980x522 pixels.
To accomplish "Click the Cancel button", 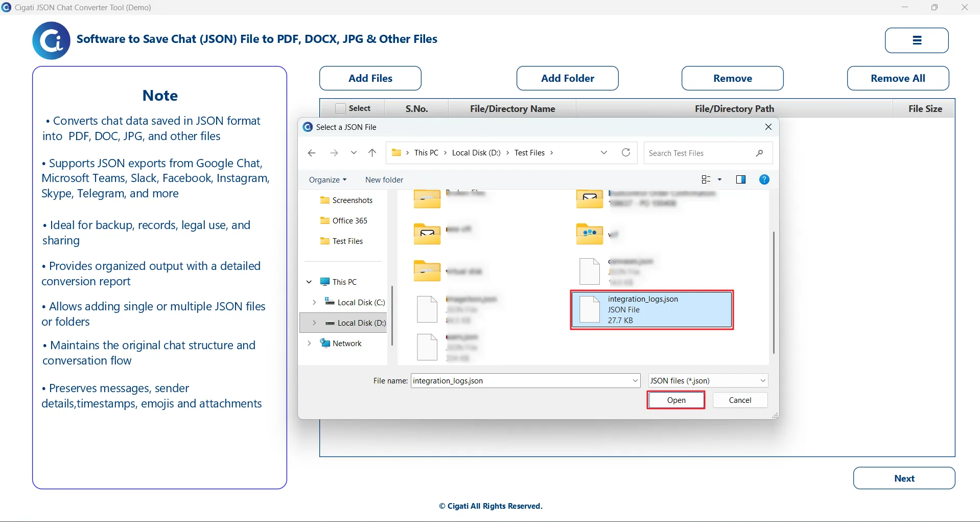I will (740, 400).
